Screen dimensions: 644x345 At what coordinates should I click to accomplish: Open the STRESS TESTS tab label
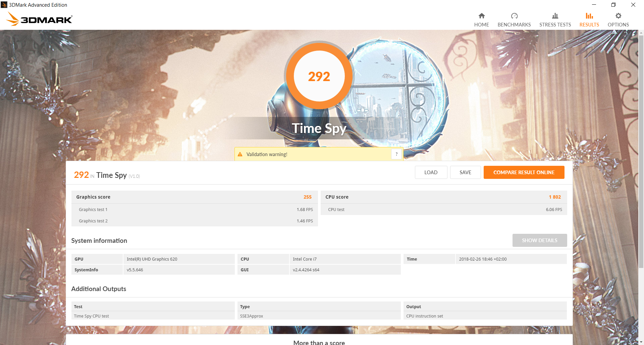(555, 25)
